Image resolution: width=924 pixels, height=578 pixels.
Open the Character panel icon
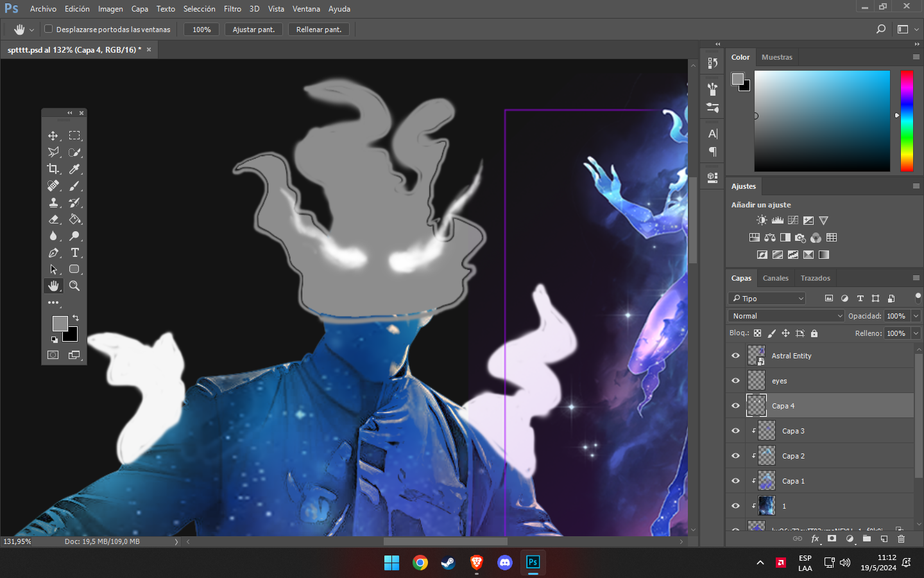tap(712, 134)
